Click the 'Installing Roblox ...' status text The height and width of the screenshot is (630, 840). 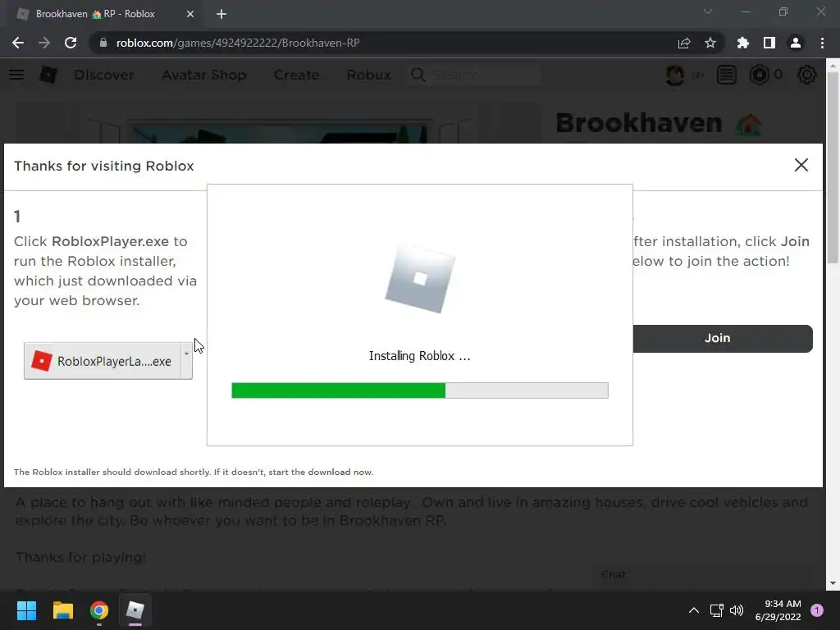coord(419,356)
